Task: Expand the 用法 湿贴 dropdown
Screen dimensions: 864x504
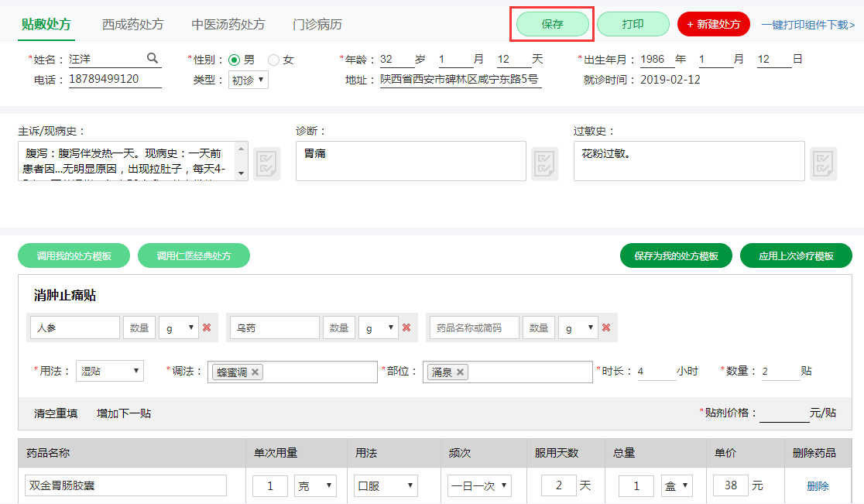Action: (110, 372)
